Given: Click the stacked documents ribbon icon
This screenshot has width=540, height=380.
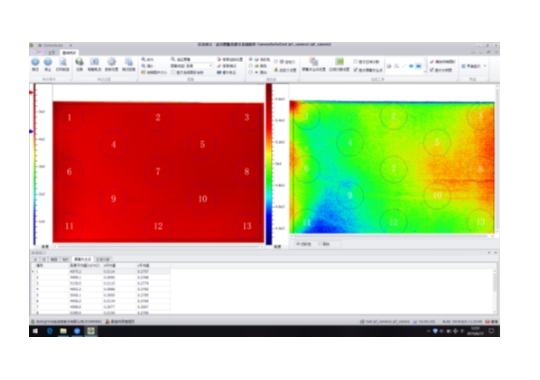Looking at the screenshot, I should point(128,62).
